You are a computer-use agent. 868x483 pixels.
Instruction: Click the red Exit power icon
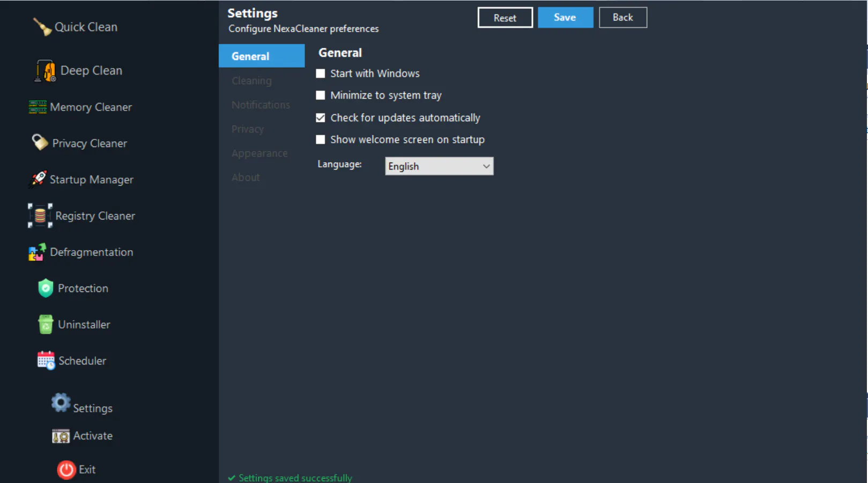(66, 470)
